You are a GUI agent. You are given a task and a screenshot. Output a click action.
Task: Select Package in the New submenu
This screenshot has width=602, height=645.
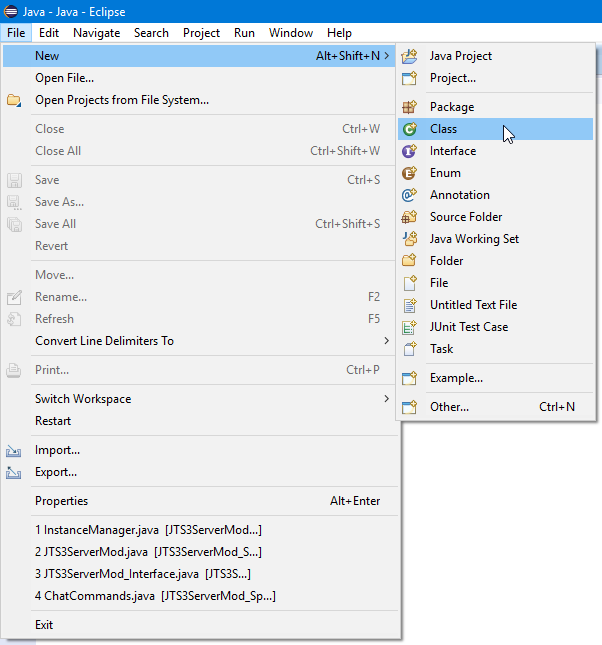[x=495, y=107]
